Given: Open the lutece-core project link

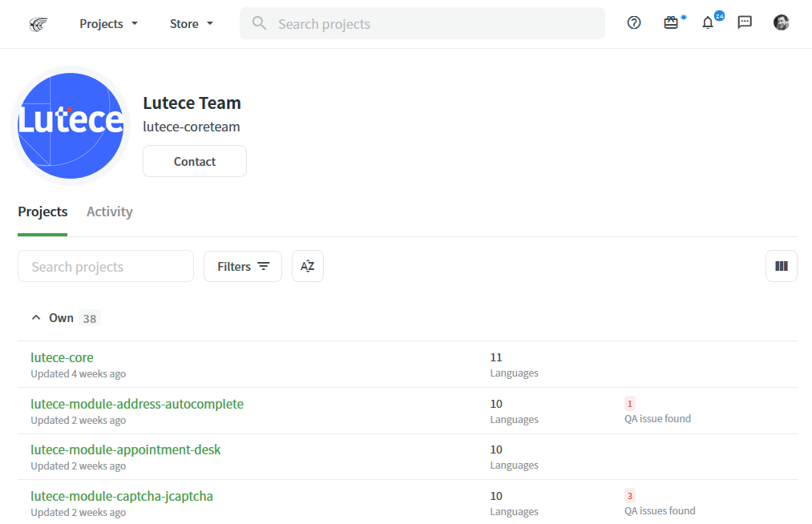Looking at the screenshot, I should click(x=63, y=358).
